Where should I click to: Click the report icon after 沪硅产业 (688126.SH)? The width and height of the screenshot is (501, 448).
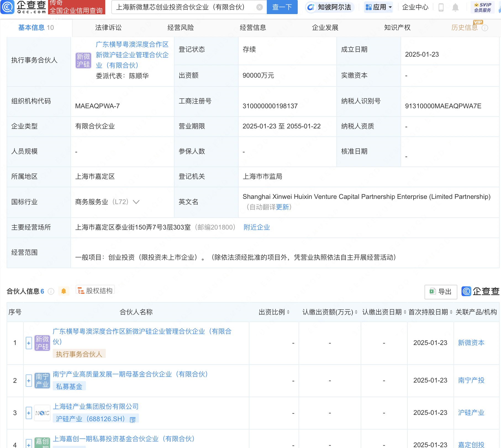(x=133, y=420)
